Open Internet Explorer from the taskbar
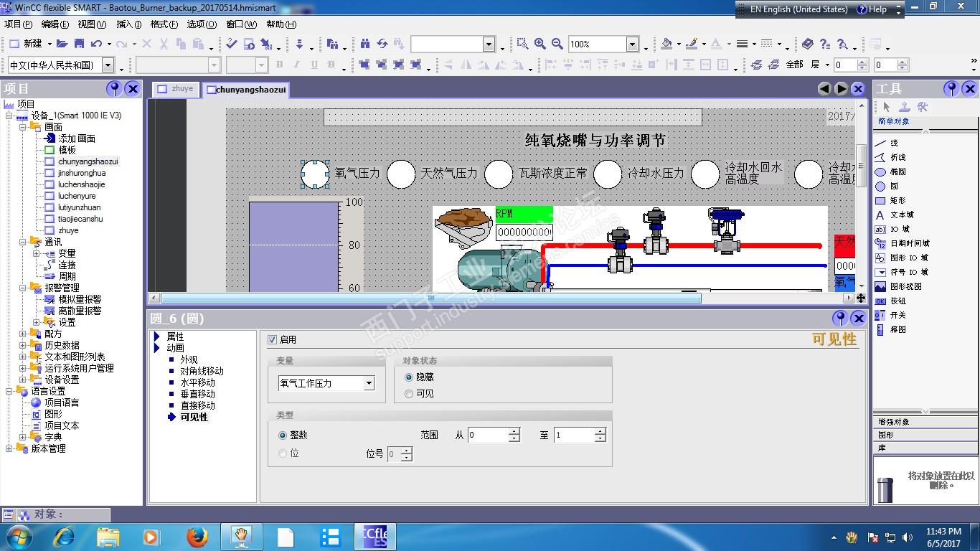 point(64,537)
